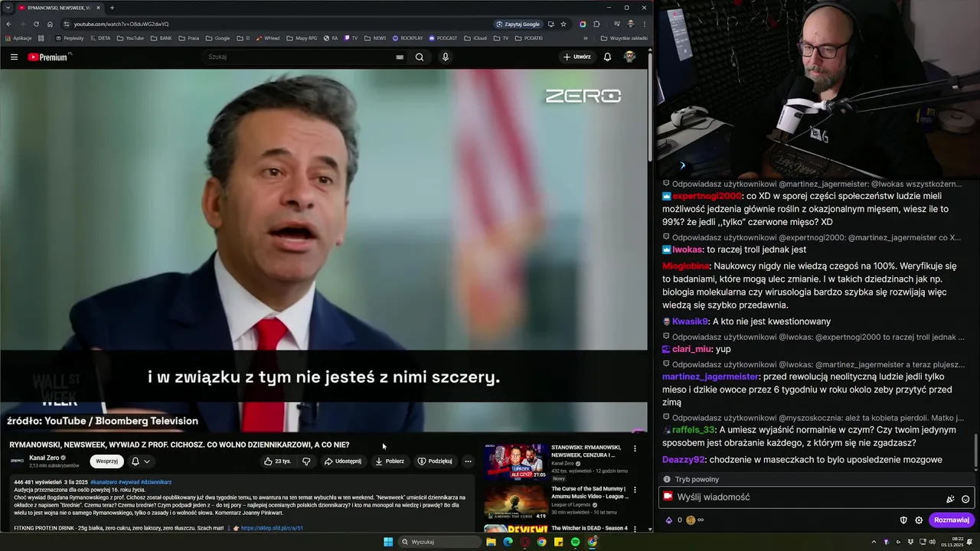Click the #kanalzero hashtag
Viewport: 980px width, 551px height.
click(103, 482)
